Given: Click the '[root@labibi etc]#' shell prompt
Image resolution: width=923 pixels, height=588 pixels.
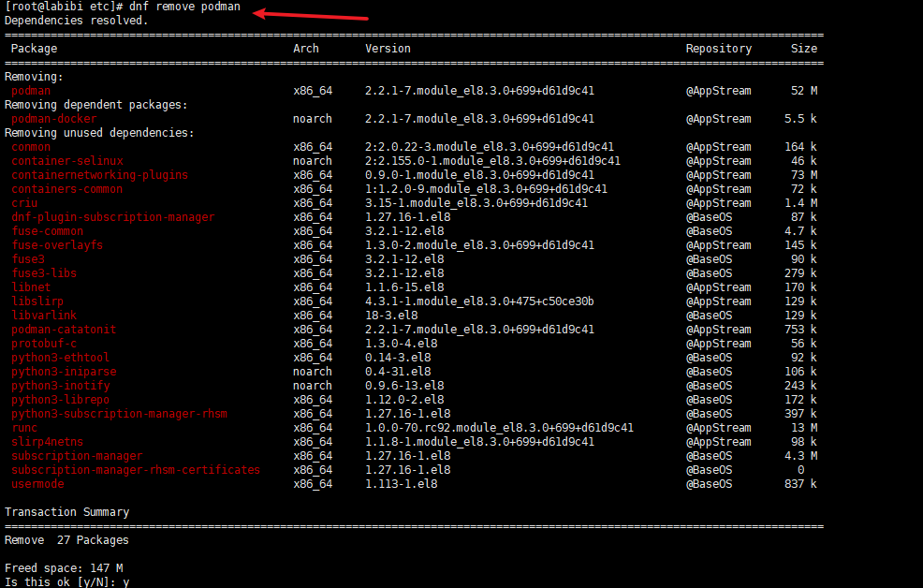Looking at the screenshot, I should [64, 7].
